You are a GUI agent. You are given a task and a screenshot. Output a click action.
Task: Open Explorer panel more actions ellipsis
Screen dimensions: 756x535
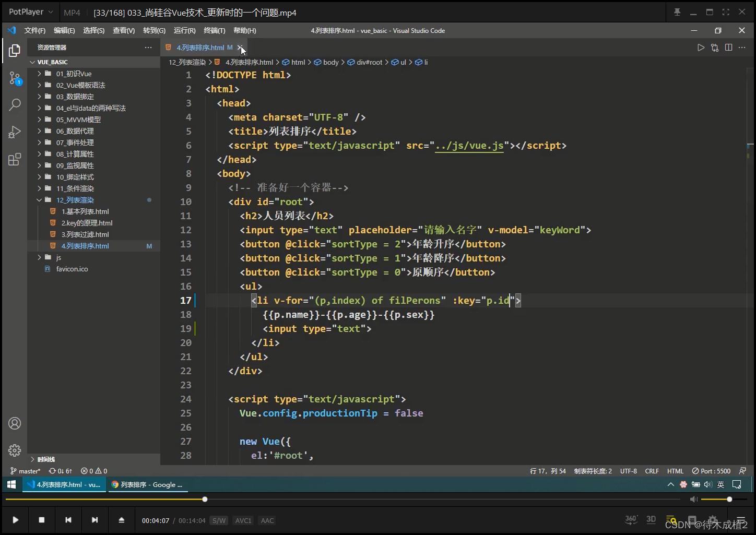[x=148, y=47]
